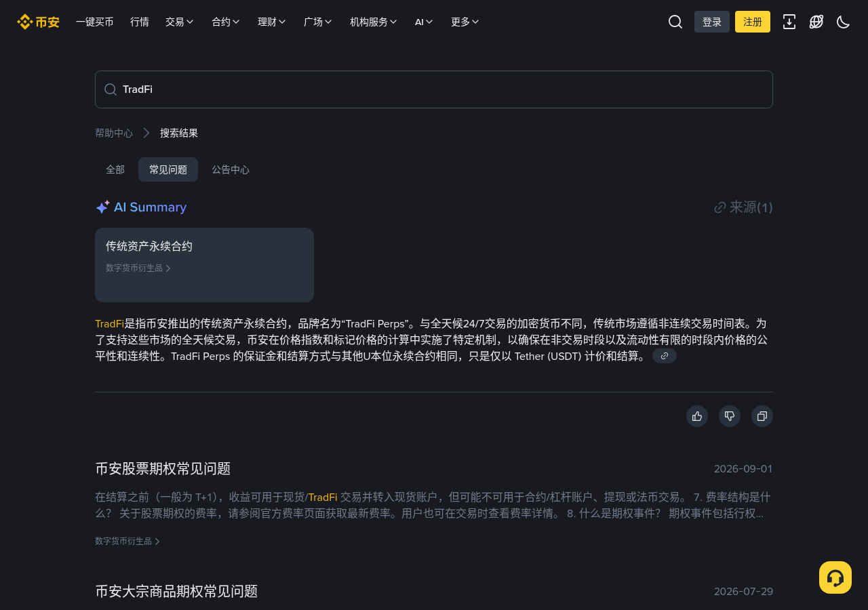
Task: Copy the AI summary with the copy icon
Action: [x=762, y=416]
